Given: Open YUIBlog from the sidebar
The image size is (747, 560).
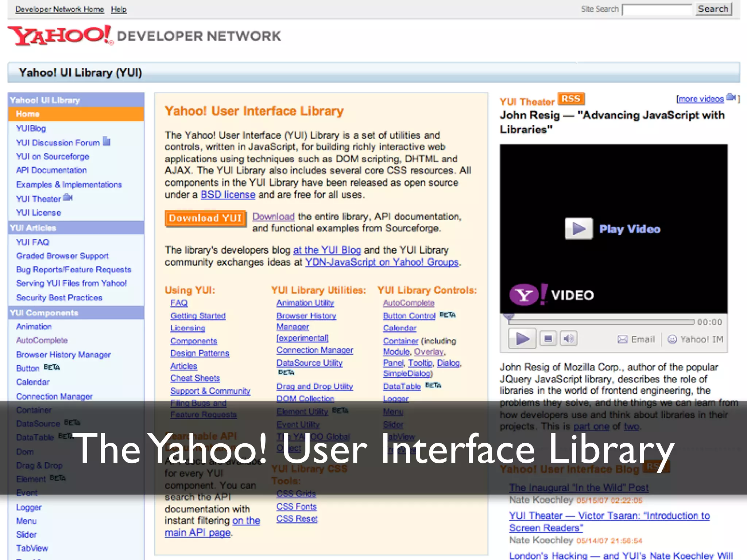Looking at the screenshot, I should (31, 128).
